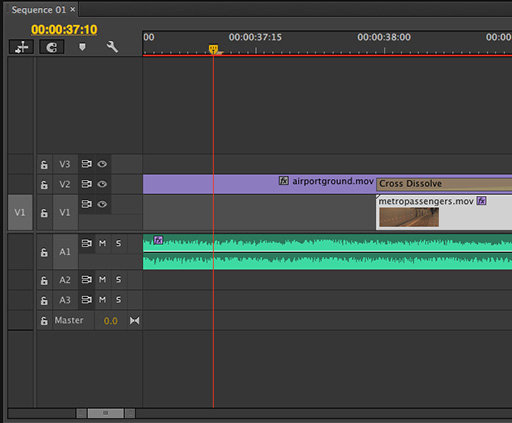Screen dimensions: 512x423
Task: Toggle sync lock on track V2
Action: click(x=87, y=184)
